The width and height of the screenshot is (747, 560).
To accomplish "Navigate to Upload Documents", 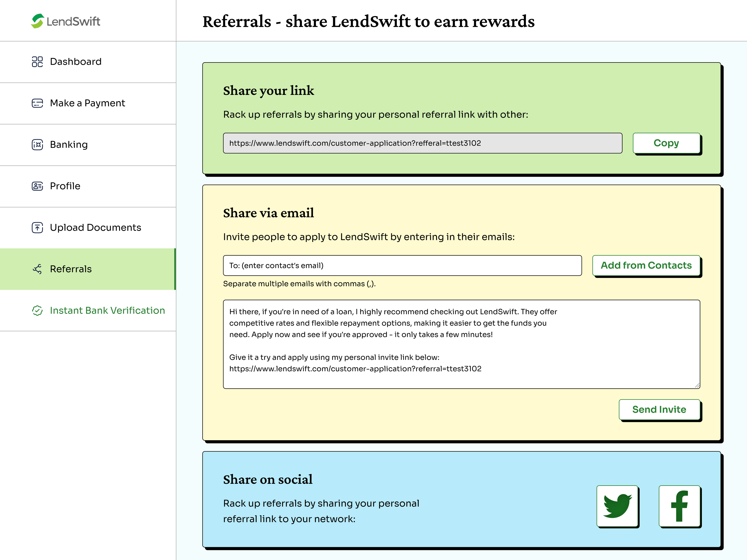I will [88, 228].
